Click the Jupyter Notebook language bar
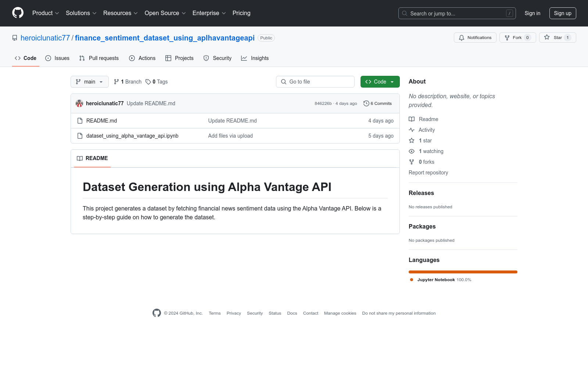 [x=463, y=272]
